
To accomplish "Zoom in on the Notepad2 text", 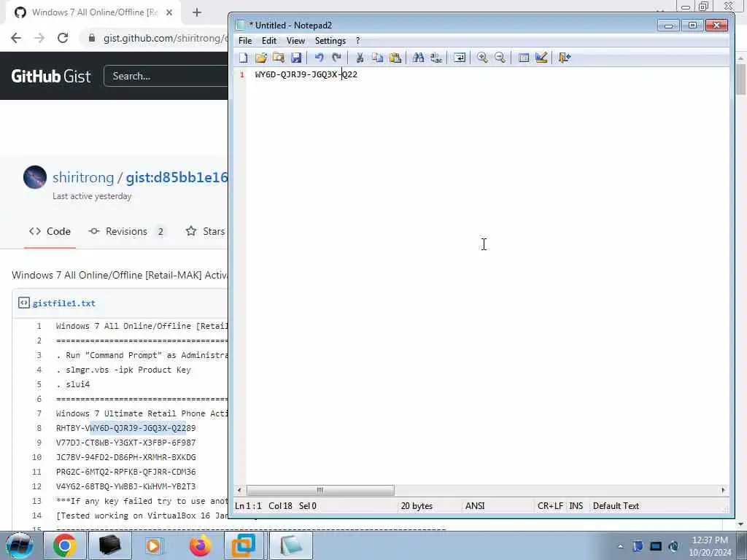I will click(482, 58).
